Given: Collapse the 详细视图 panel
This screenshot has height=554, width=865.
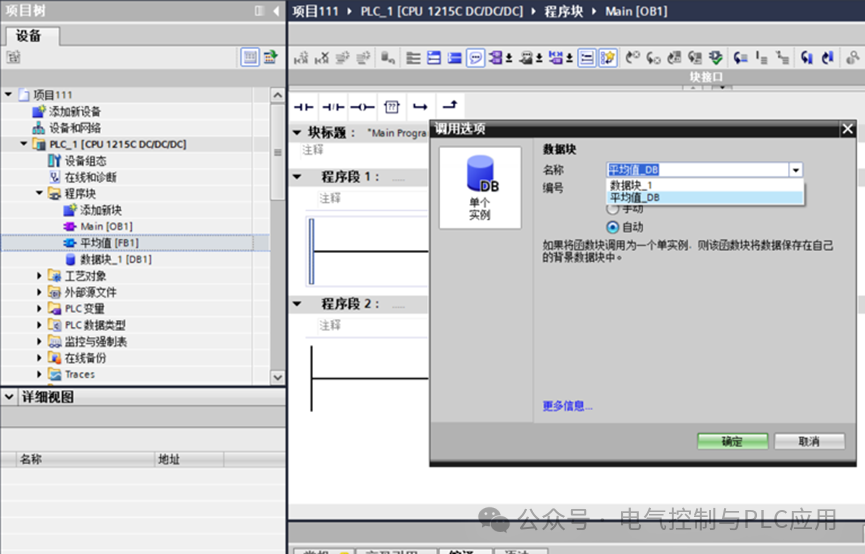Looking at the screenshot, I should coord(9,397).
